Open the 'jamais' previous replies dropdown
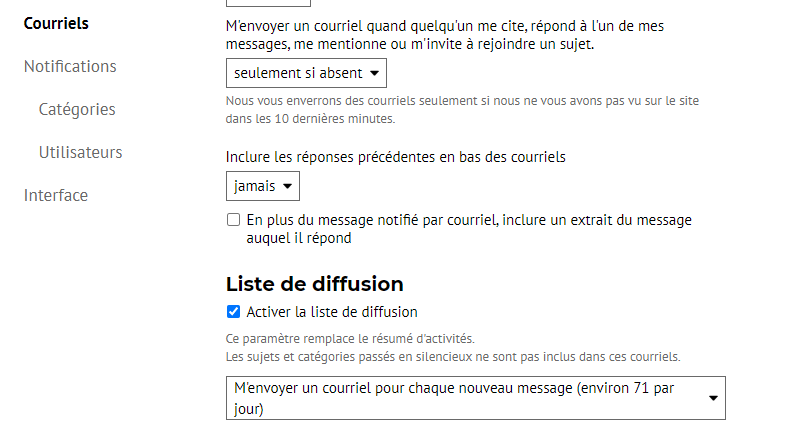 (263, 186)
